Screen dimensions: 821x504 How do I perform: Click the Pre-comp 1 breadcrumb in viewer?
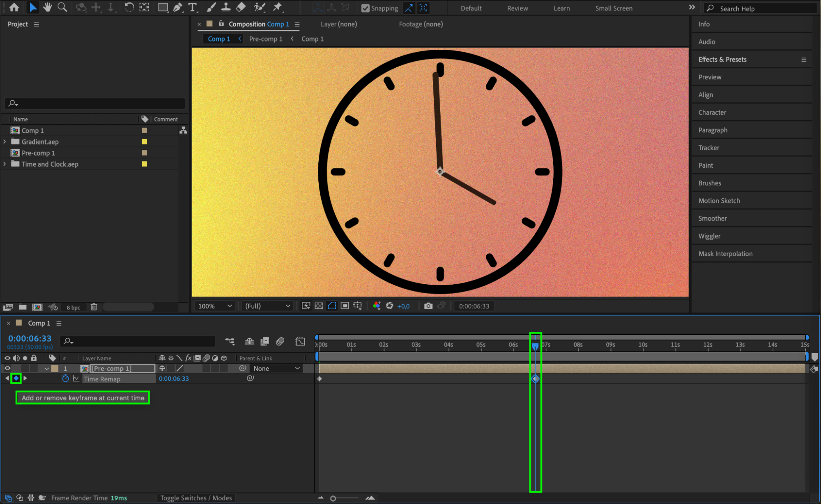point(265,39)
